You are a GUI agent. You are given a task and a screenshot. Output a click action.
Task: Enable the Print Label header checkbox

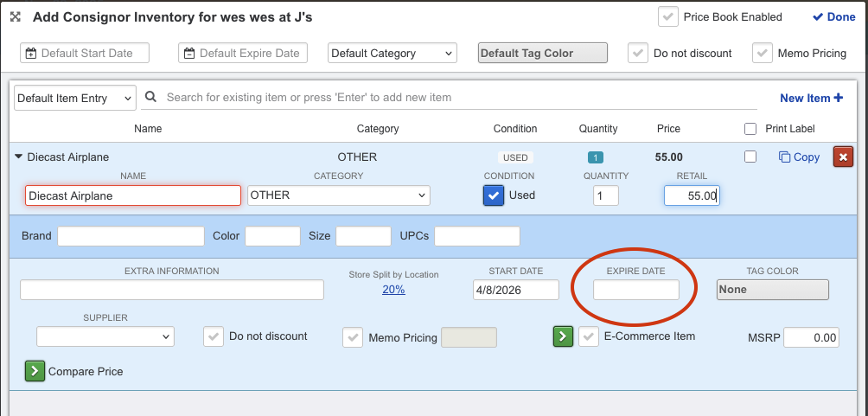point(750,129)
